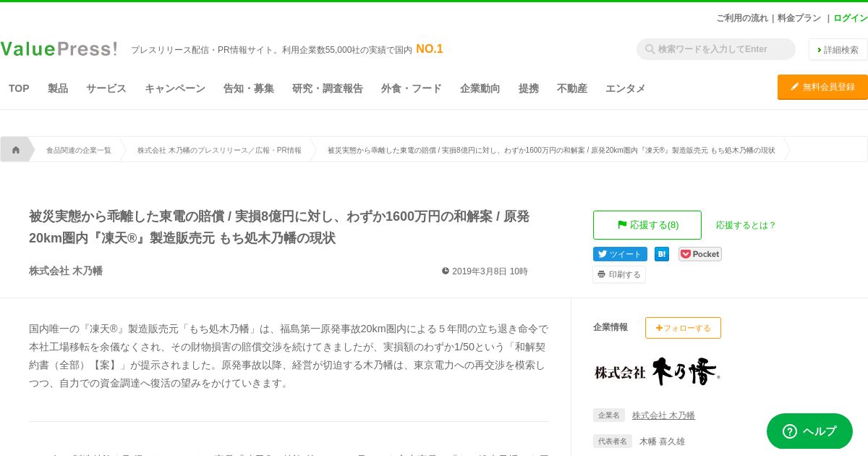868x456 pixels.
Task: Open 株式会社 木乃幡 company name link
Action: coord(663,415)
